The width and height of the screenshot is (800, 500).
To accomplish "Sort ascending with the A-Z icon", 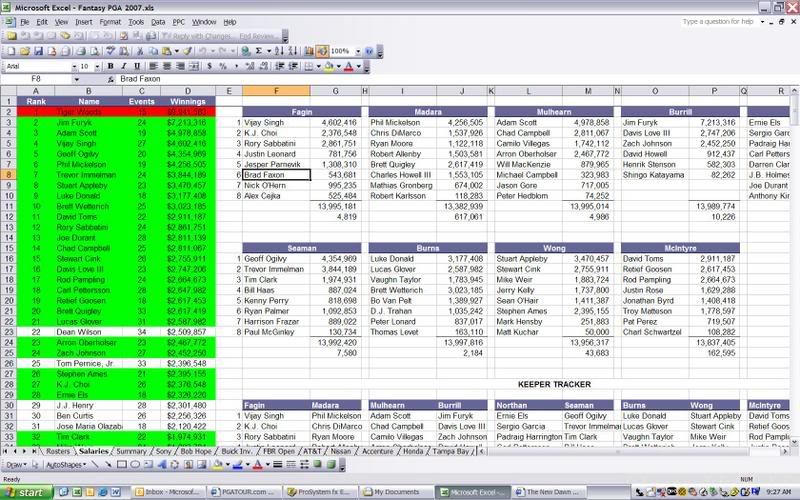I will coord(280,51).
